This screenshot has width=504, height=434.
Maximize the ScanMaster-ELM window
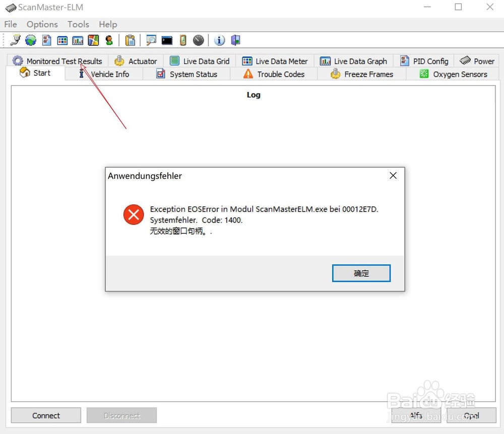(x=458, y=7)
